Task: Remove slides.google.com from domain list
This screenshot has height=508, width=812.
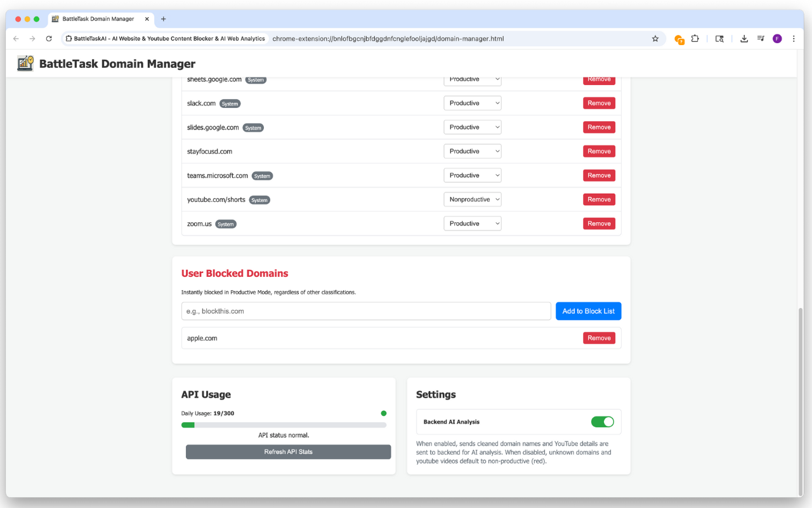Action: (x=599, y=127)
